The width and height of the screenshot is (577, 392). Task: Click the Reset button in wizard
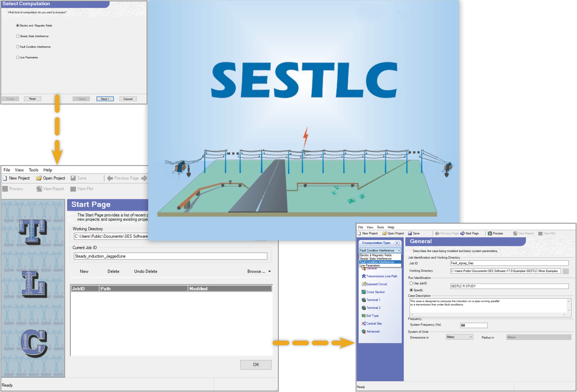click(33, 99)
